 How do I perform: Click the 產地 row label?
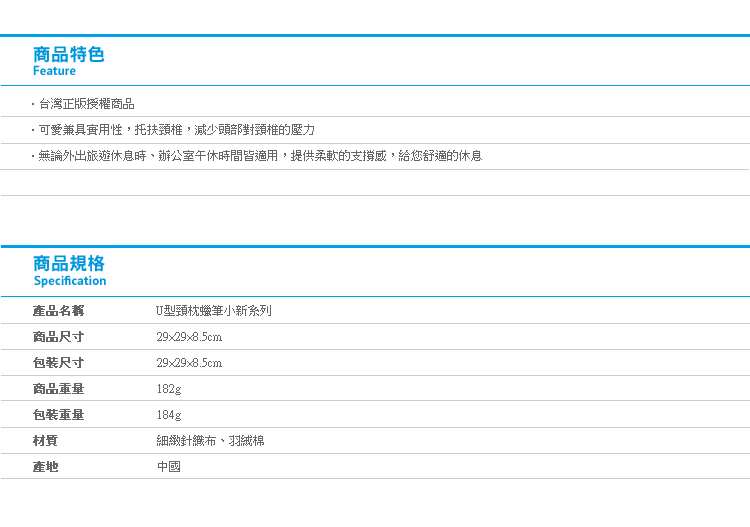click(x=45, y=466)
